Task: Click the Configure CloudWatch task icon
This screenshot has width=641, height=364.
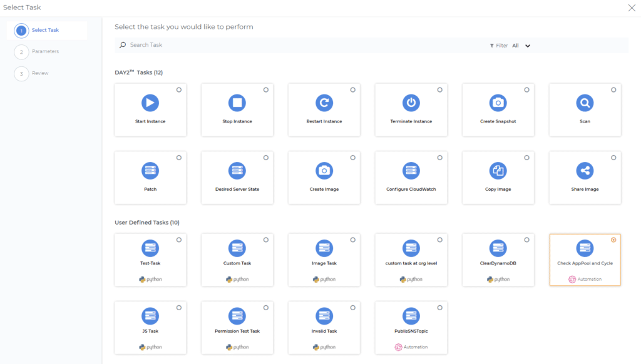Action: pos(411,171)
